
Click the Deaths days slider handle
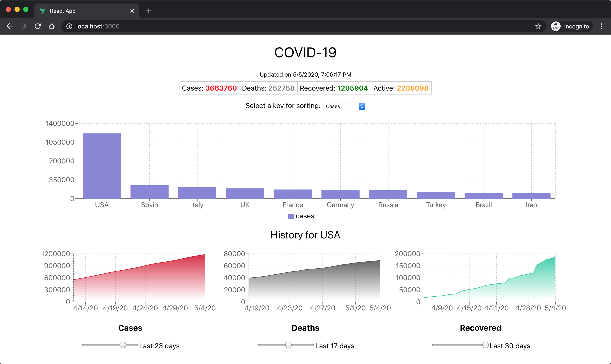(288, 345)
